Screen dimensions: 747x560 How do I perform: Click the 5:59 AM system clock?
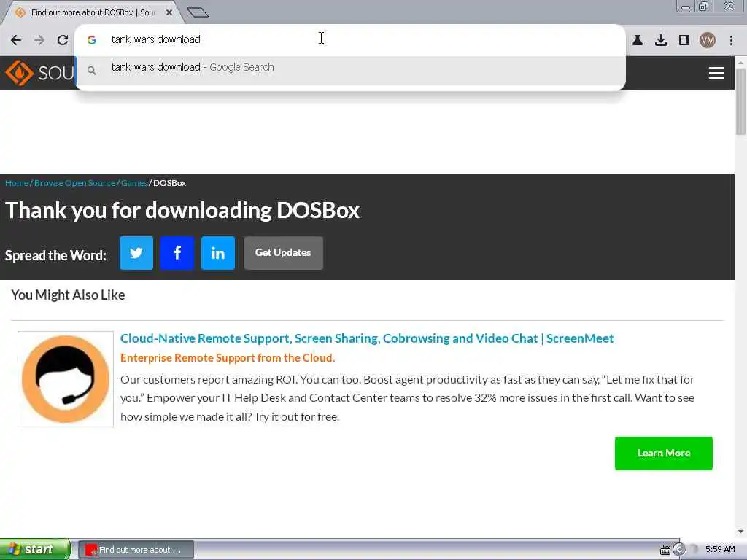point(720,550)
